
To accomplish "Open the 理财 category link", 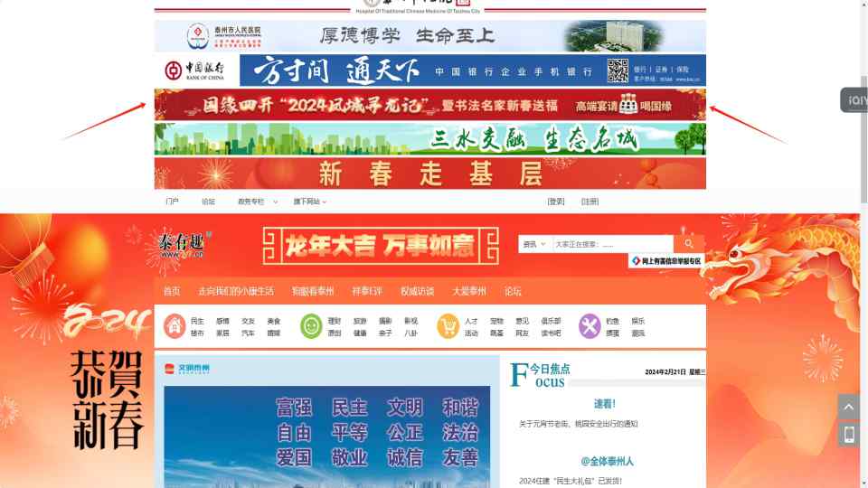I will [x=335, y=321].
